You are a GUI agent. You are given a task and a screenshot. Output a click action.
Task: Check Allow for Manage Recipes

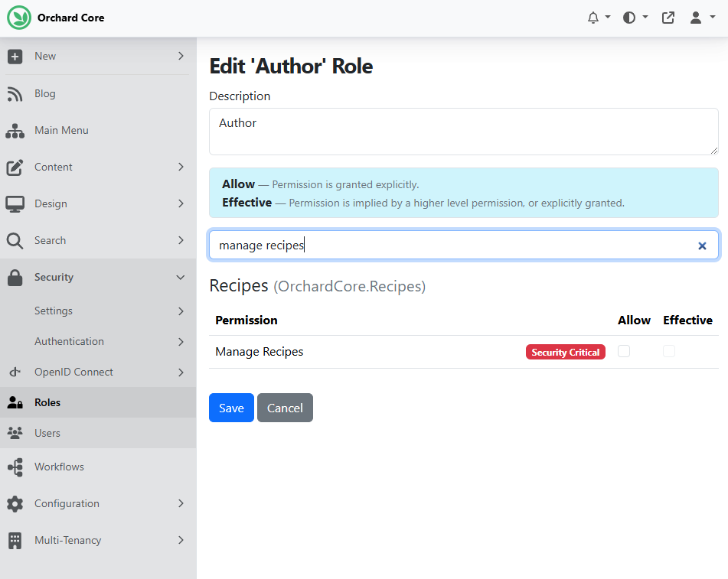[624, 351]
